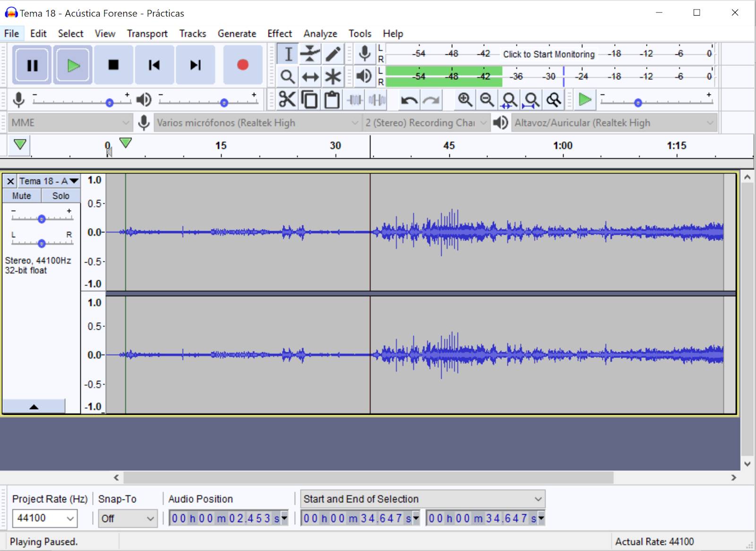This screenshot has width=756, height=551.
Task: Open the Effect menu
Action: click(280, 34)
